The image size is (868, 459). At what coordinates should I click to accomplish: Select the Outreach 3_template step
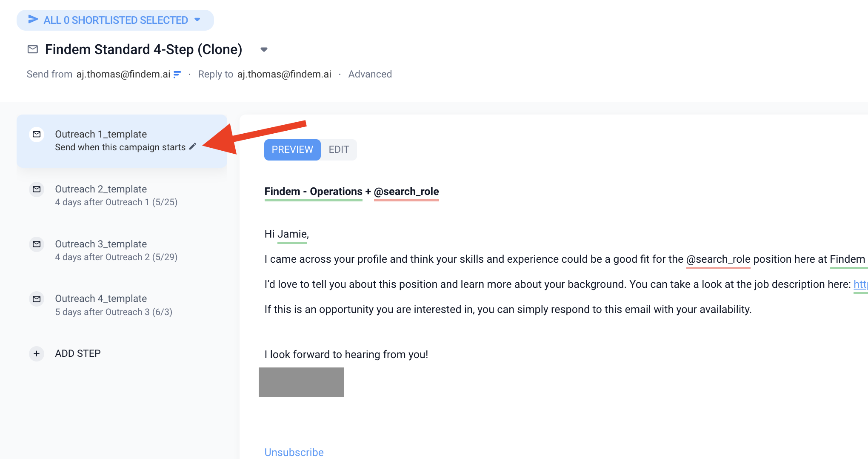[x=101, y=244]
